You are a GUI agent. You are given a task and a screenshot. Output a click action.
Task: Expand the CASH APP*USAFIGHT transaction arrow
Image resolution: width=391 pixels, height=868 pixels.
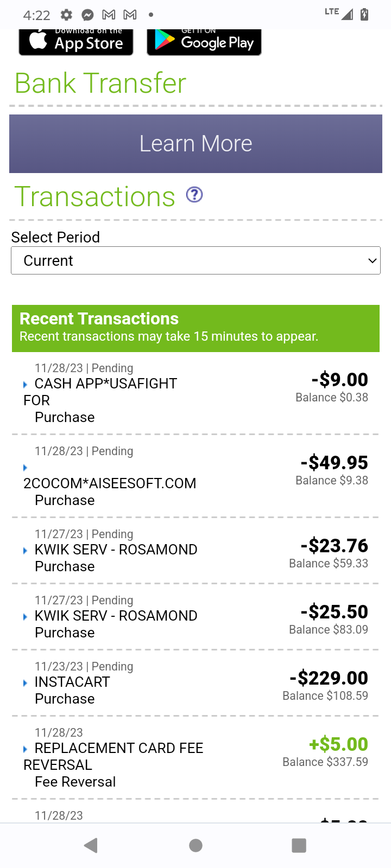click(x=26, y=385)
